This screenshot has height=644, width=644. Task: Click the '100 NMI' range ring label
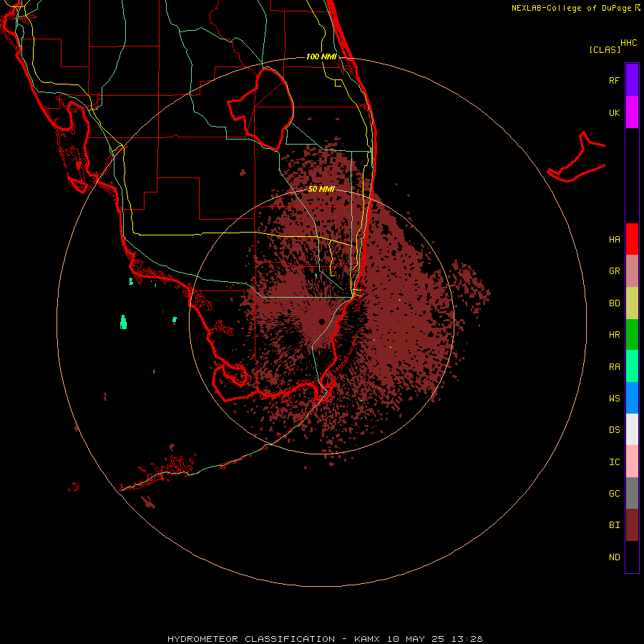[321, 57]
